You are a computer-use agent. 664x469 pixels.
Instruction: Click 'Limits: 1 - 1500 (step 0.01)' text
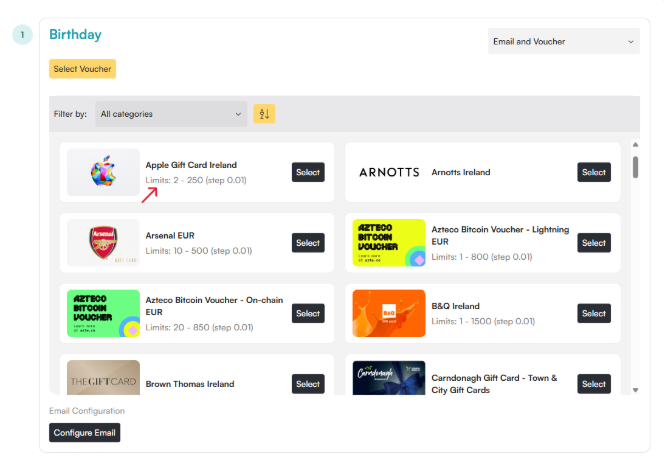coord(483,322)
